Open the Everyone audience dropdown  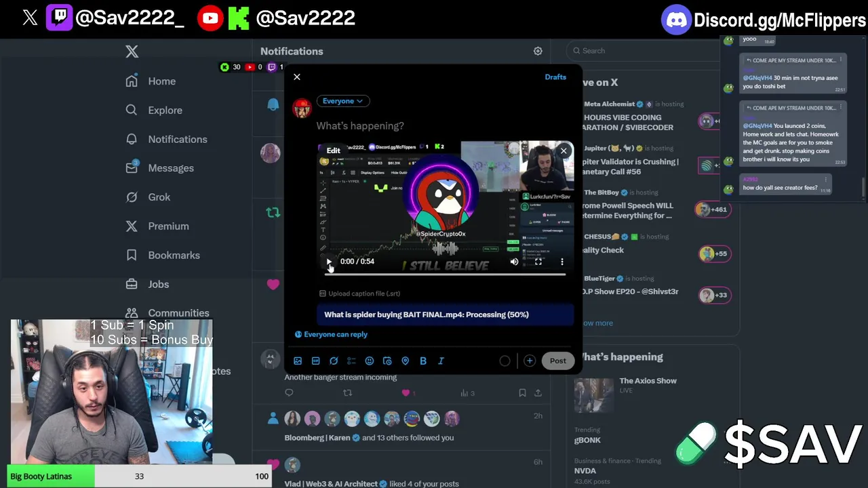pyautogui.click(x=342, y=101)
